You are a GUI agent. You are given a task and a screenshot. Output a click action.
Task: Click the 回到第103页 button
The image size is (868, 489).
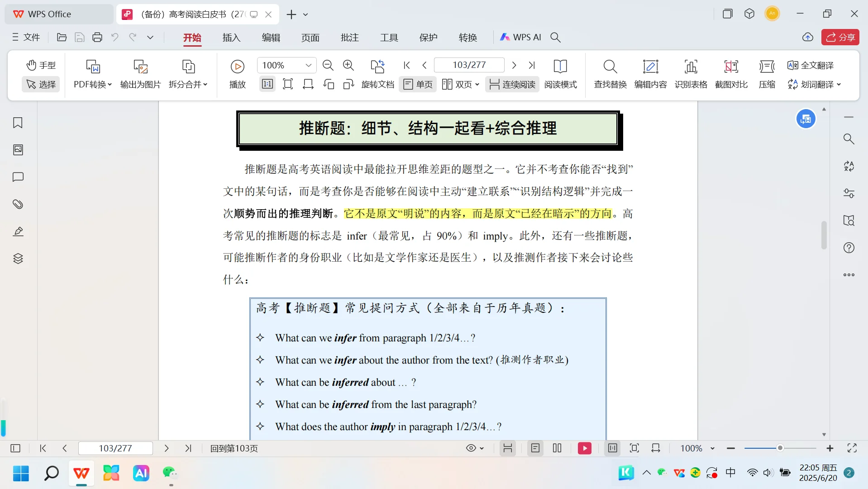point(234,448)
